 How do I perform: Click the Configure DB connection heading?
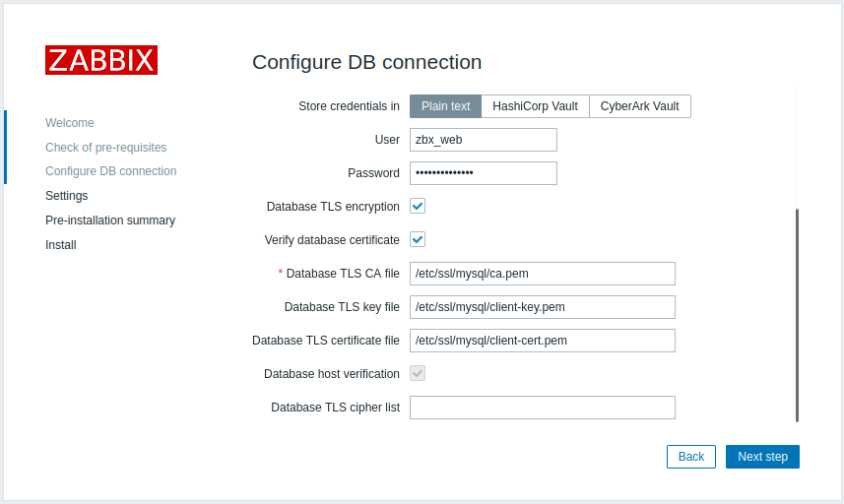click(x=367, y=62)
